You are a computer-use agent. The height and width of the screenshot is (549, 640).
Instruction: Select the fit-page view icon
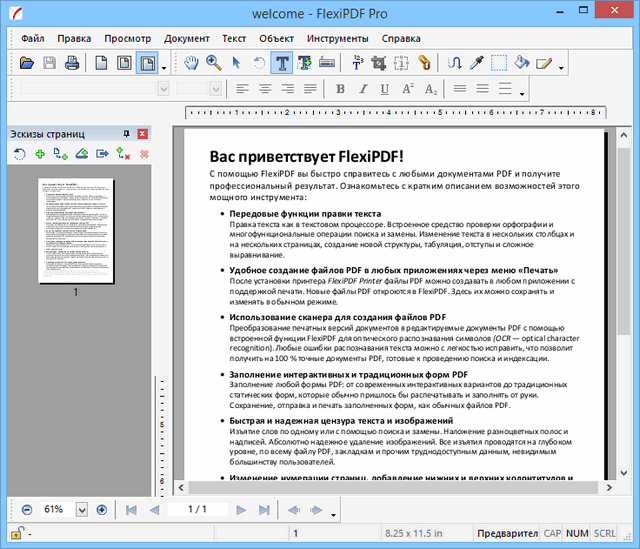tap(124, 63)
